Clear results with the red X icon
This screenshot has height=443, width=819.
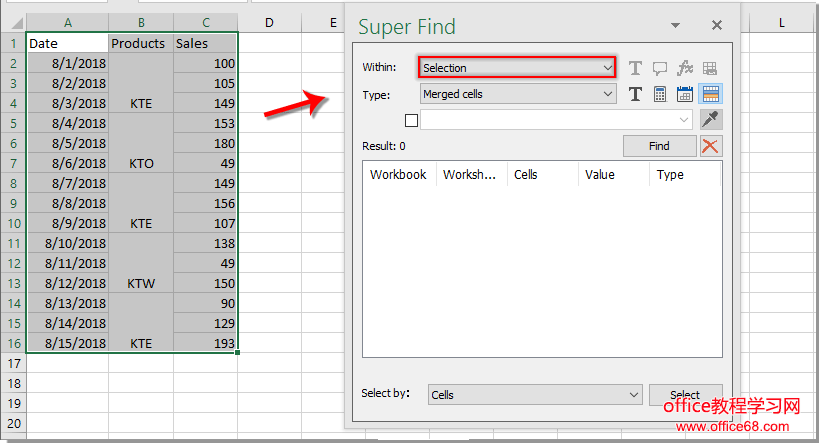(710, 146)
